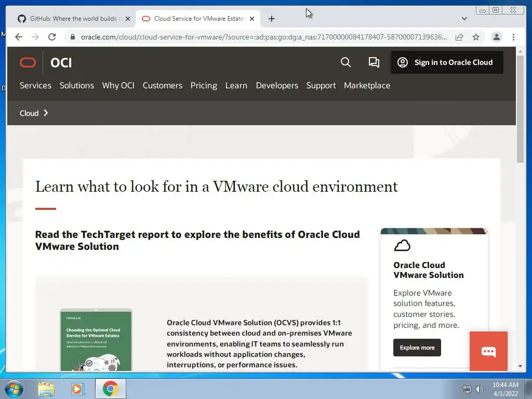Click the 'Learn what to look for' heading
This screenshot has width=532, height=399.
pos(217,187)
